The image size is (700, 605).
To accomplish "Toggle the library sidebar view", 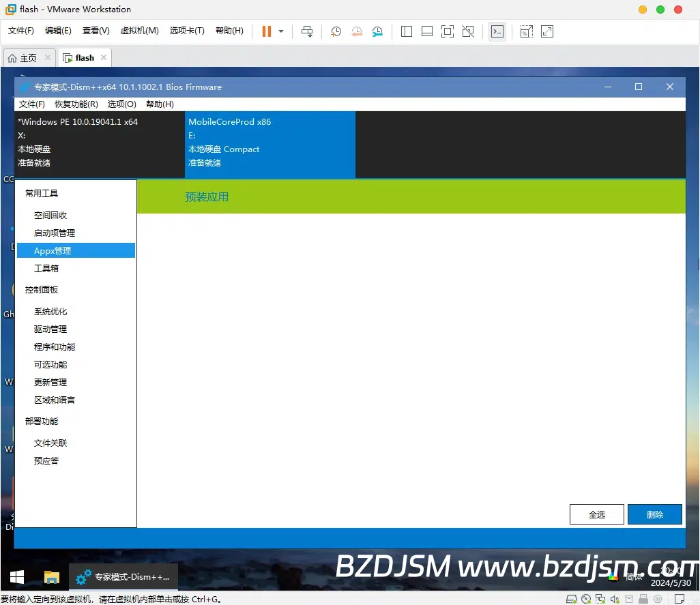I will (406, 31).
